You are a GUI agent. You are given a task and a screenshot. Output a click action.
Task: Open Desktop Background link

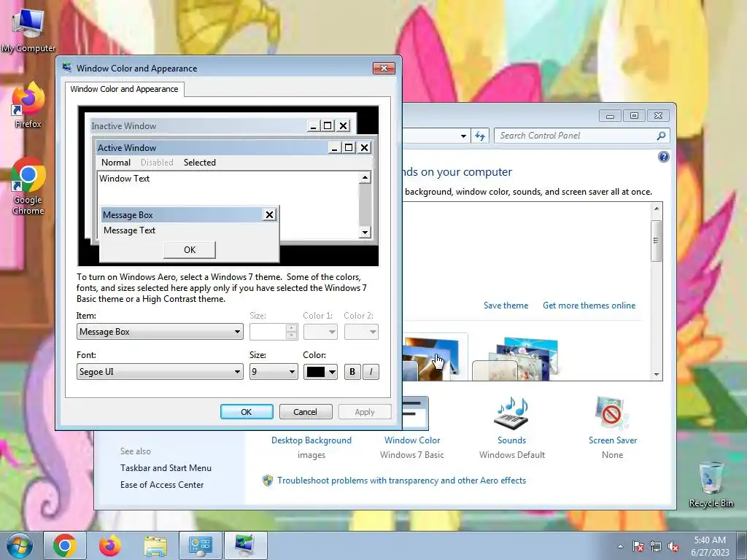(x=311, y=440)
